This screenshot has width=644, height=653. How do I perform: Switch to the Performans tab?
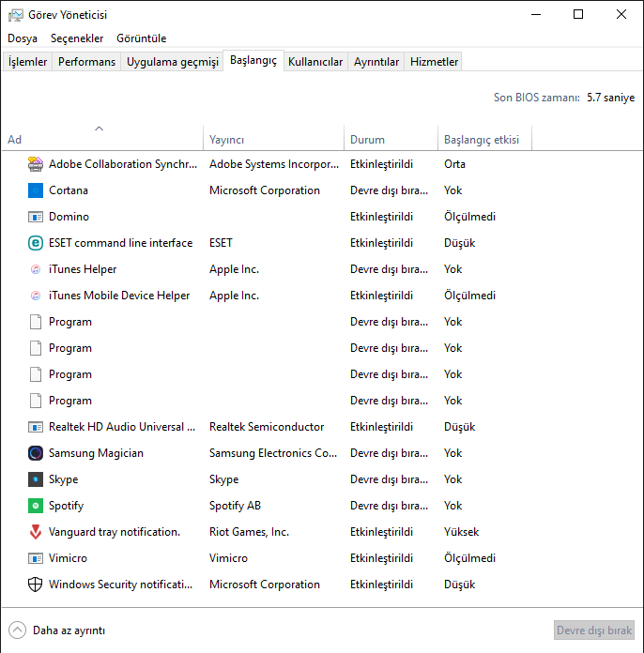87,62
